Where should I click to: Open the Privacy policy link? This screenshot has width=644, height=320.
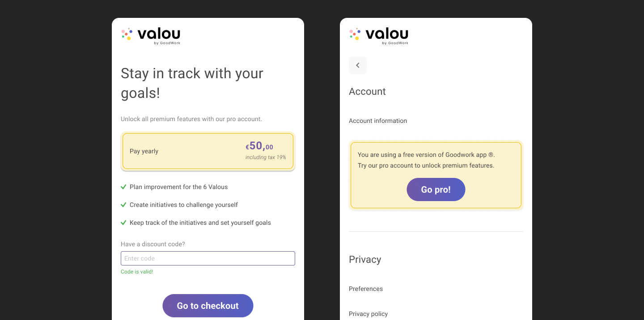click(x=368, y=314)
